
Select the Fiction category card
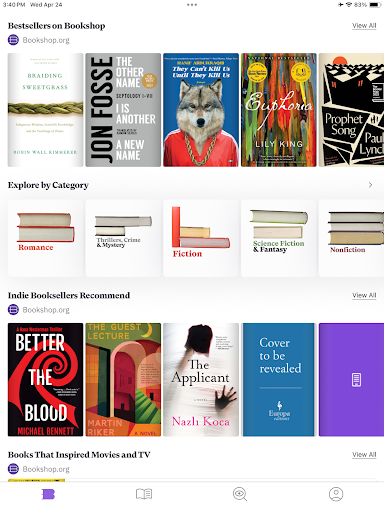pyautogui.click(x=201, y=238)
